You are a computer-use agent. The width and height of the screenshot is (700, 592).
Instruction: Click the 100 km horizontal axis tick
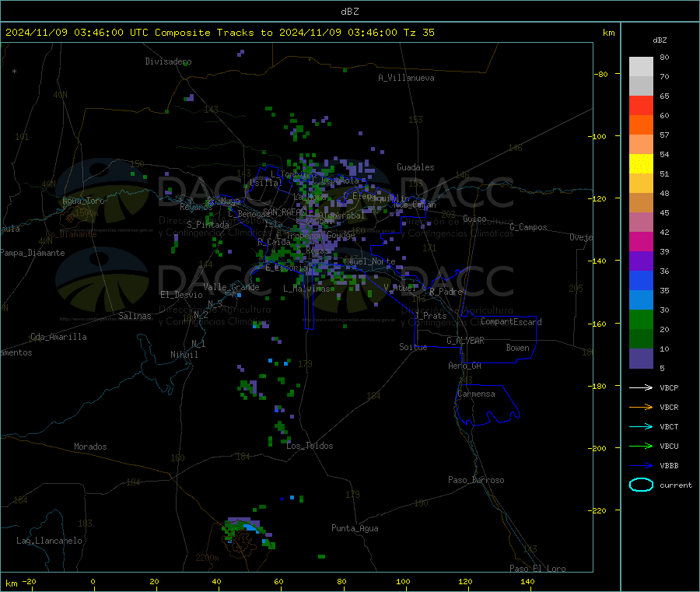[x=403, y=582]
